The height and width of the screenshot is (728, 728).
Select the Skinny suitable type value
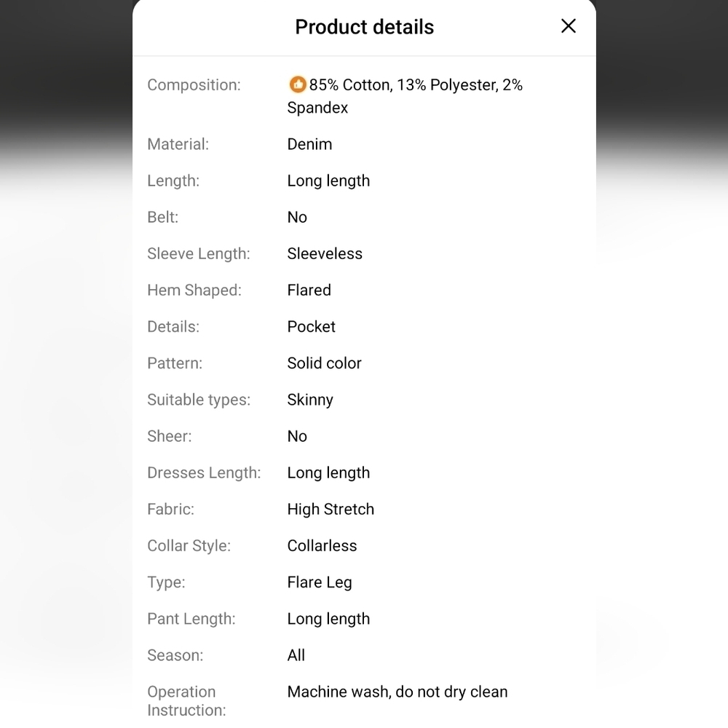pyautogui.click(x=310, y=400)
